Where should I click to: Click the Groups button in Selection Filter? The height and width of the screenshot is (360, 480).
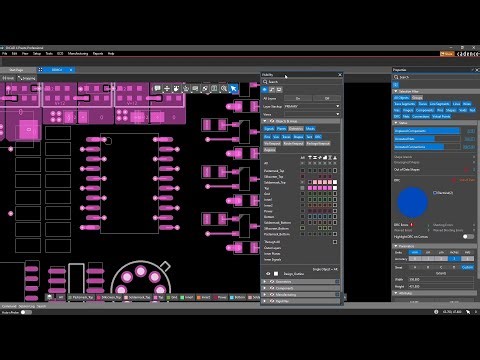pyautogui.click(x=417, y=98)
